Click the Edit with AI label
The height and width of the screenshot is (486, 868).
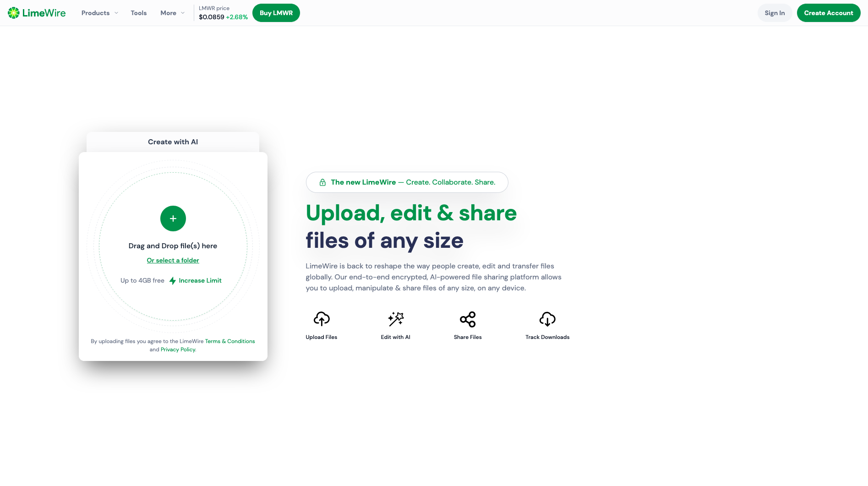click(x=396, y=337)
